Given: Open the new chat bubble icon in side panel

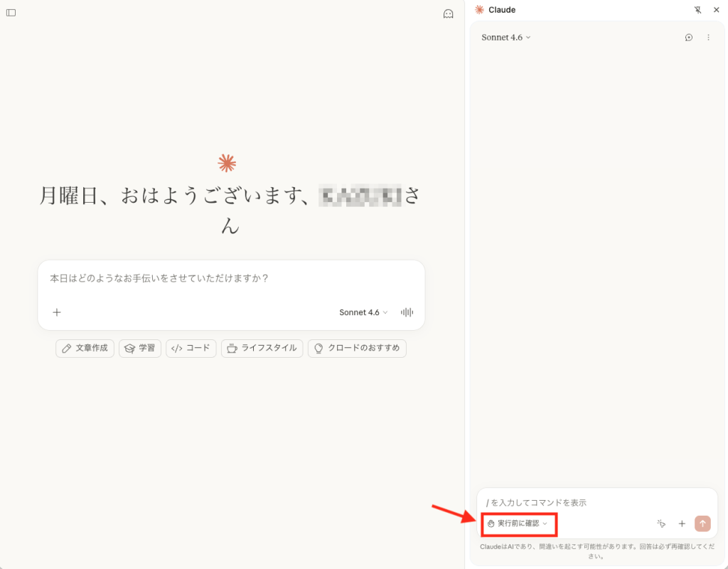Looking at the screenshot, I should [x=688, y=38].
